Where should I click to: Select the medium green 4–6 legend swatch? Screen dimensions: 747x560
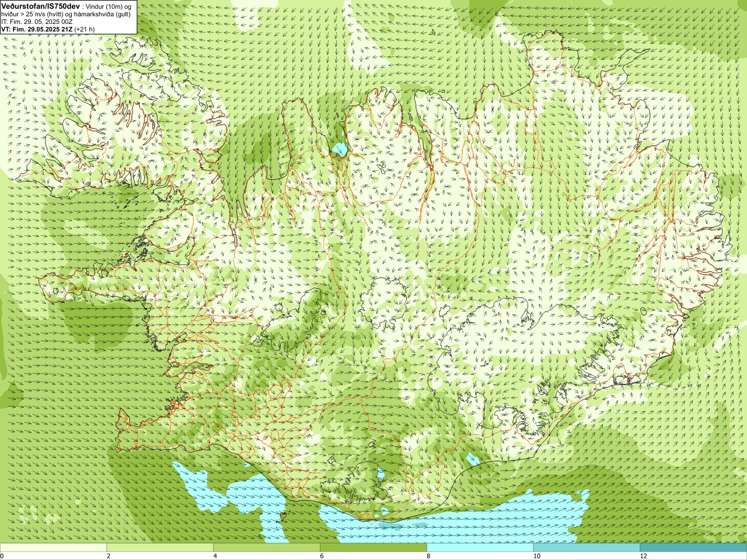pyautogui.click(x=267, y=548)
